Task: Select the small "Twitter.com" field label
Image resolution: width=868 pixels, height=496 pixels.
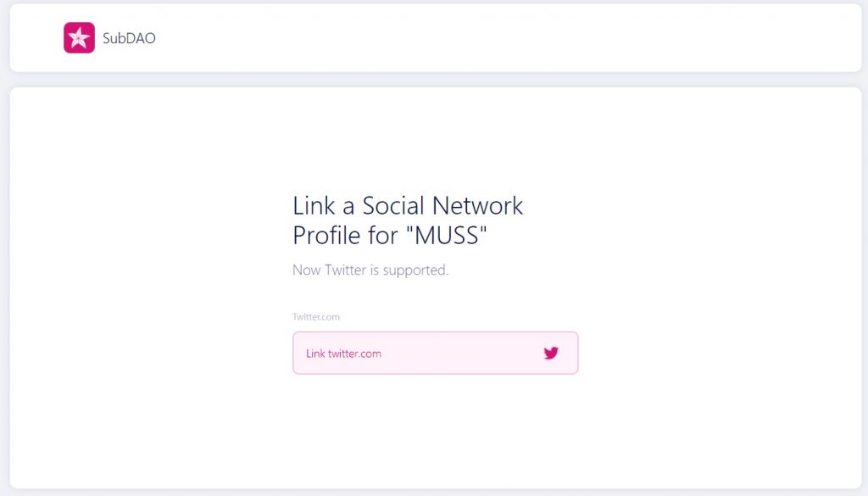Action: [316, 317]
